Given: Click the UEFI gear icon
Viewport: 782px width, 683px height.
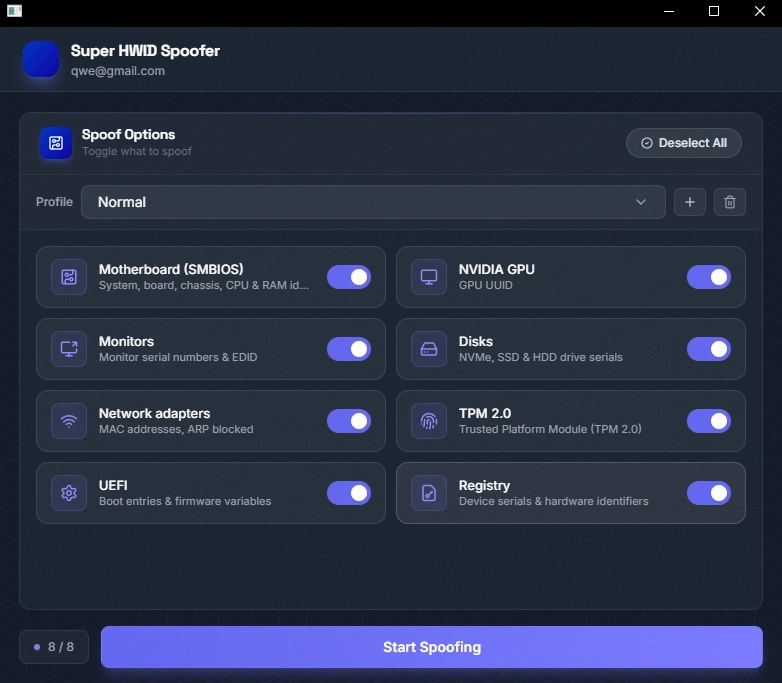Looking at the screenshot, I should (x=69, y=493).
